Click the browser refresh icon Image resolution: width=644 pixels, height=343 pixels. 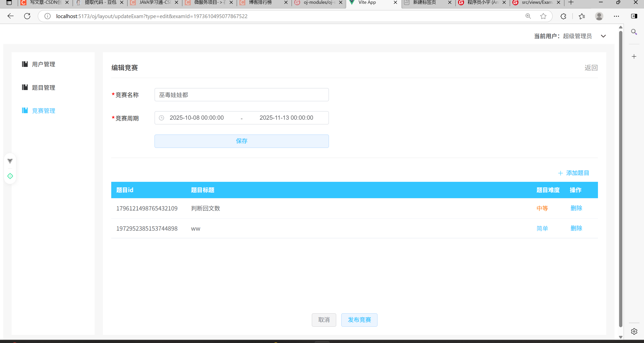pos(27,16)
